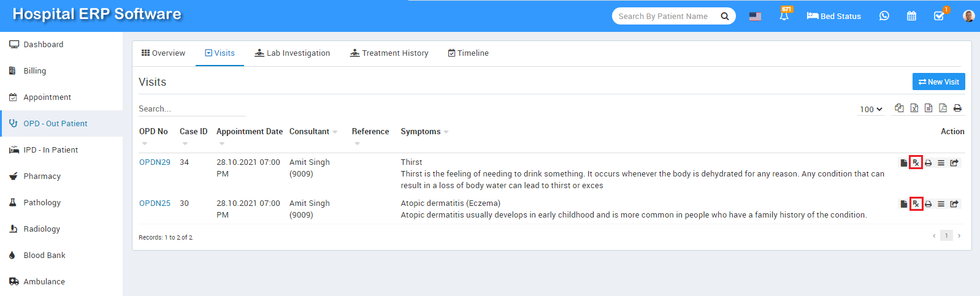The image size is (980, 296).
Task: Open OPDN29 visit link
Action: 155,162
